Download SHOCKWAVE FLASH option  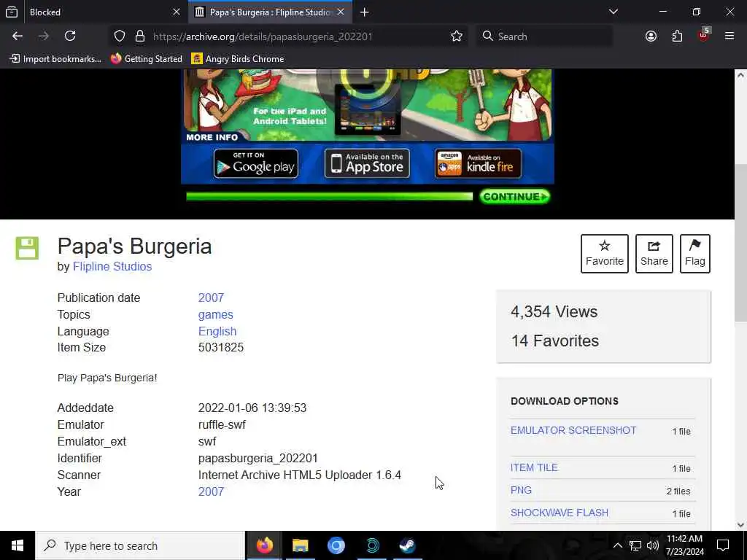(560, 513)
